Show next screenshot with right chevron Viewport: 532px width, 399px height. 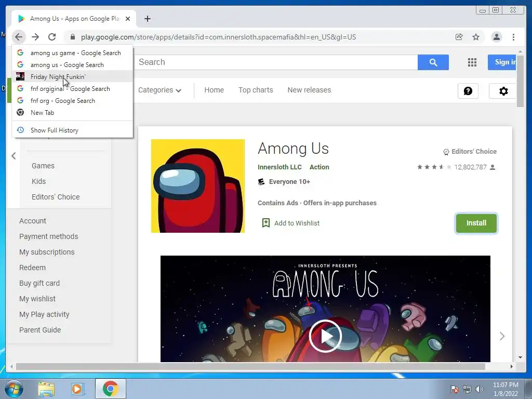point(502,336)
